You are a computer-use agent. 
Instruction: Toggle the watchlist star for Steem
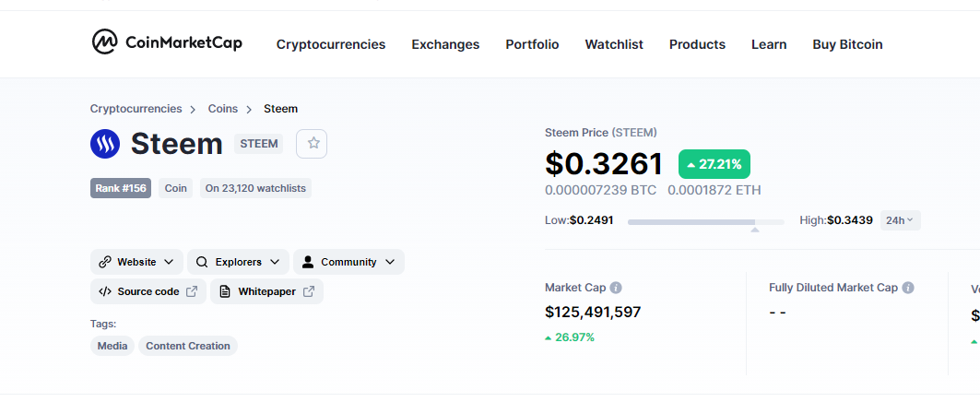tap(313, 144)
